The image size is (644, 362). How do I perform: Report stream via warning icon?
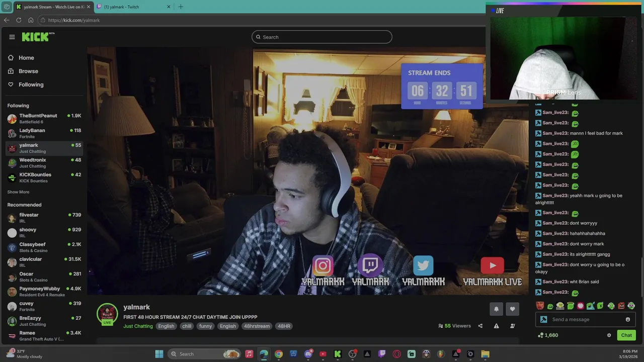click(x=496, y=326)
